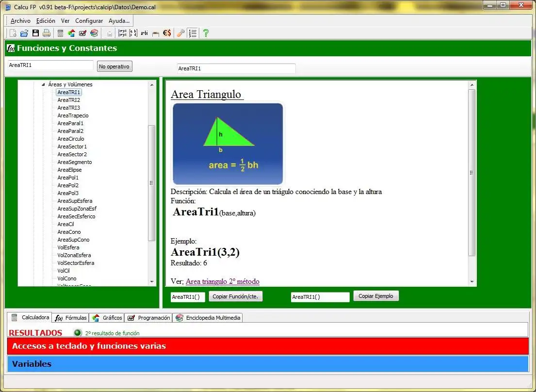536x392 pixels.
Task: Switch to the Enciclopedia Multimedia tab
Action: (208, 318)
